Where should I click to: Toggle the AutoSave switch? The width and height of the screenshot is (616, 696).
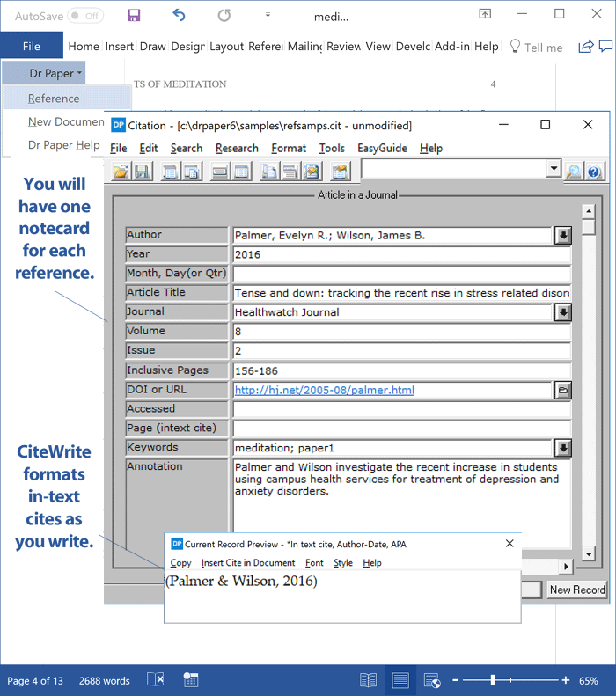coord(85,16)
